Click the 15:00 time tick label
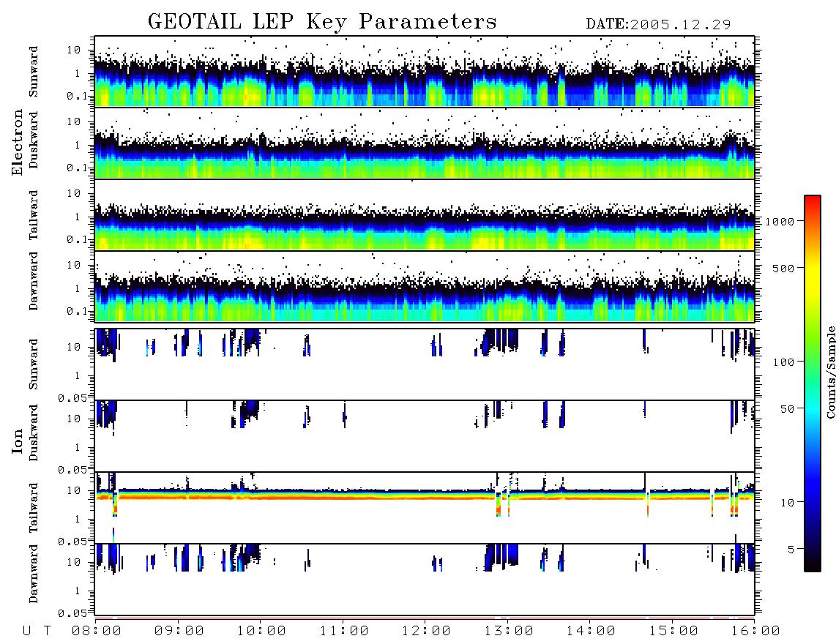Image resolution: width=836 pixels, height=644 pixels. coord(673,631)
